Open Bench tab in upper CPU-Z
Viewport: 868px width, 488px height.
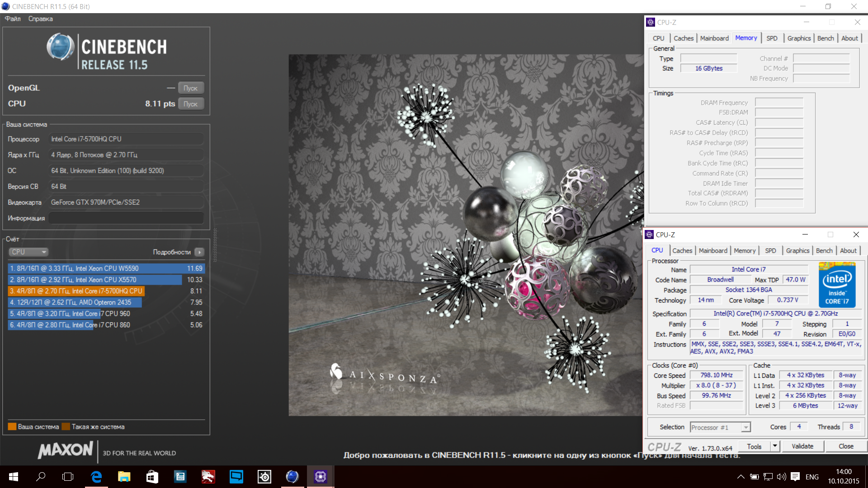[826, 38]
